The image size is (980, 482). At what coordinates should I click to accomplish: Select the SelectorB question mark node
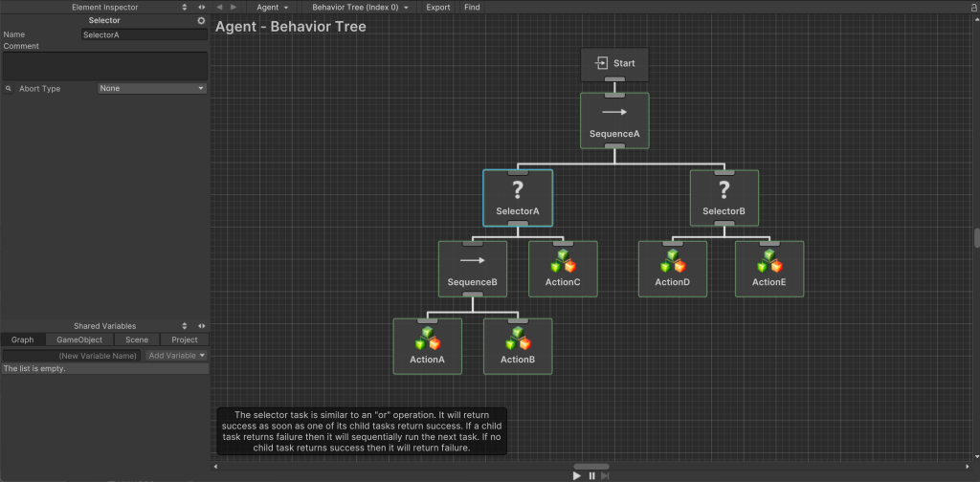(724, 197)
